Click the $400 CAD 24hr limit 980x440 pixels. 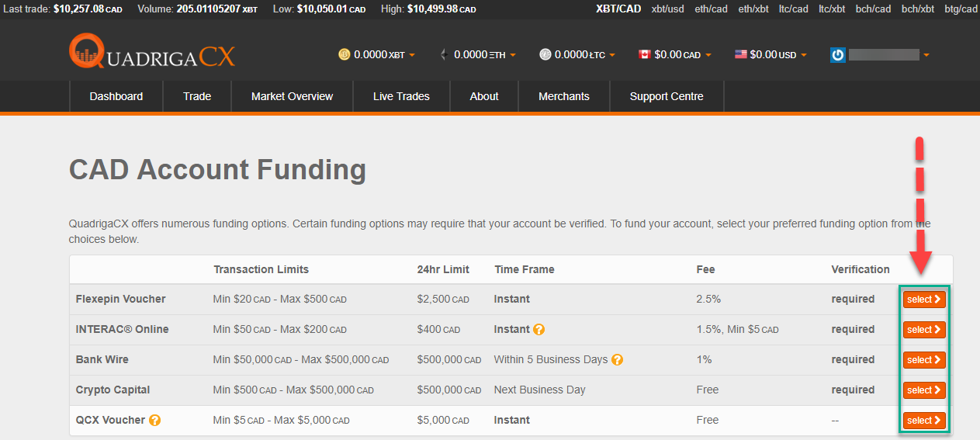coord(438,329)
